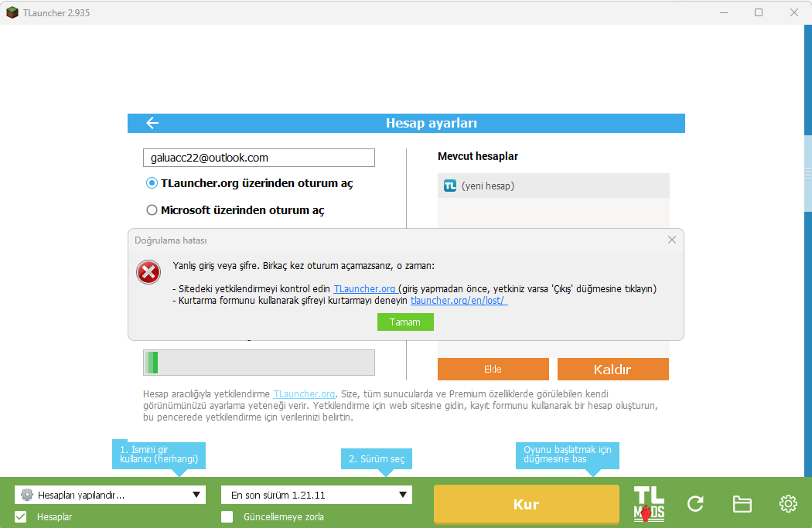
Task: Uncheck the Hesaplar checkbox
Action: [21, 516]
